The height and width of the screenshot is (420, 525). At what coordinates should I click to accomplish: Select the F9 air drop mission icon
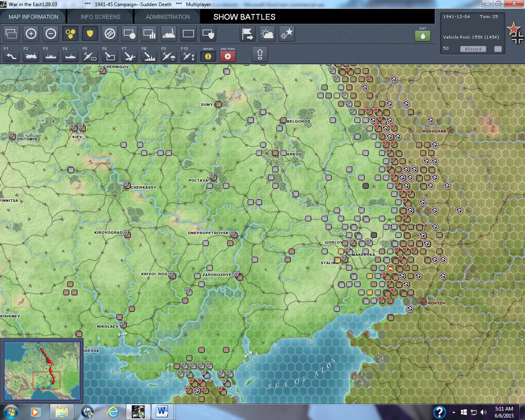(168, 56)
